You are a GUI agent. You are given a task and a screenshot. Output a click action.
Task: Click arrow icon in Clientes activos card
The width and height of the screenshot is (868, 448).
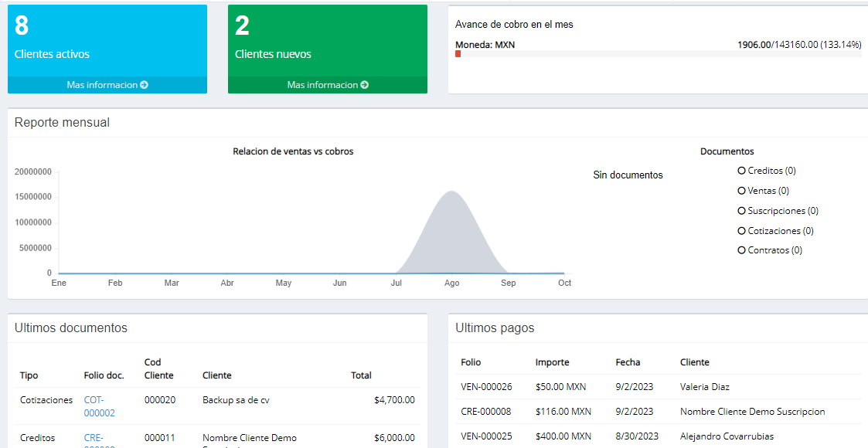(144, 85)
